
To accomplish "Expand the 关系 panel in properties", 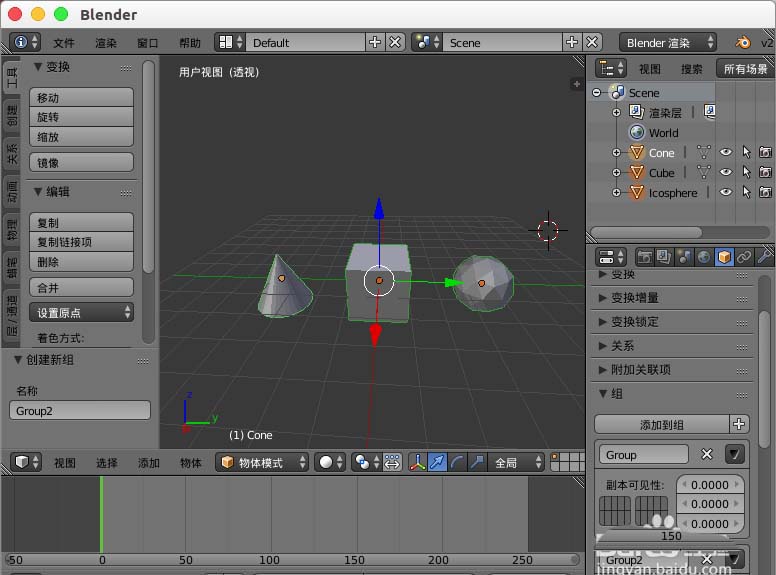I will point(672,345).
